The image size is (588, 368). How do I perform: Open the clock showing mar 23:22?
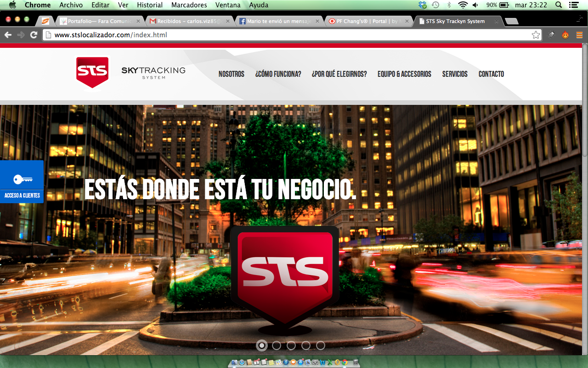pyautogui.click(x=531, y=5)
